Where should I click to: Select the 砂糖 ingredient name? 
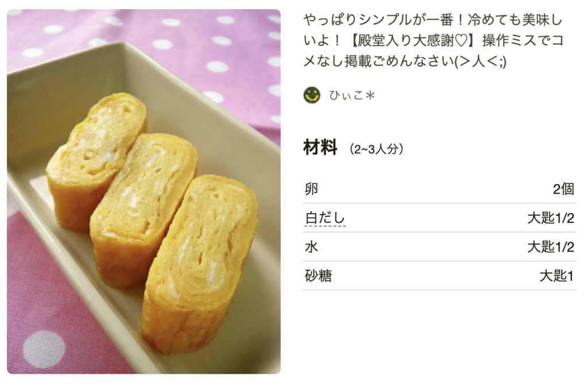click(318, 276)
